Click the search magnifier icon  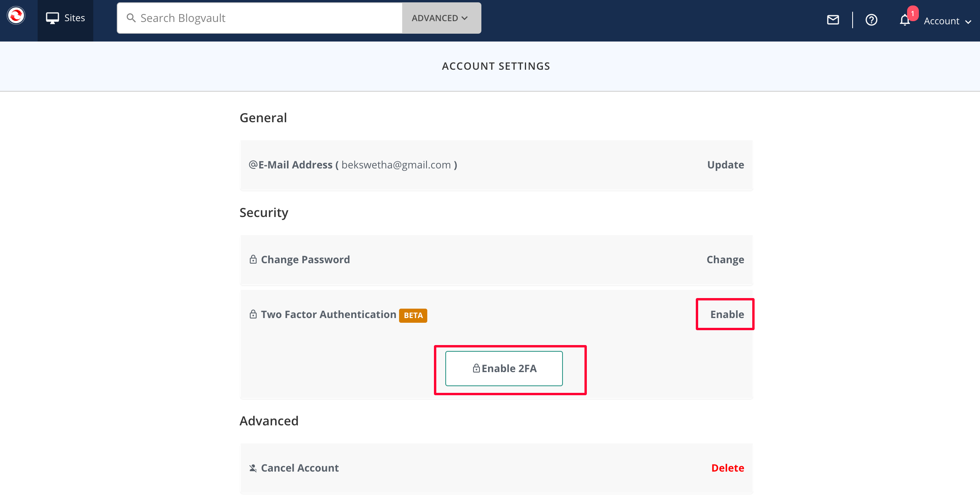[x=131, y=18]
